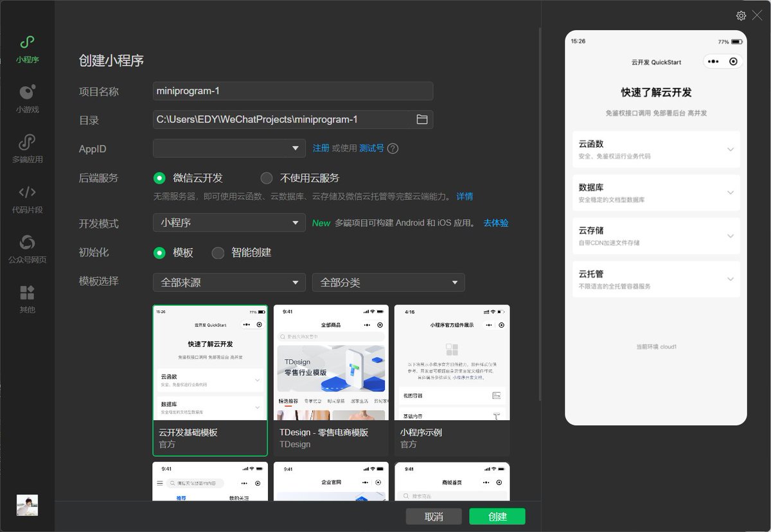Open the 全部来源 template source dropdown

[229, 282]
